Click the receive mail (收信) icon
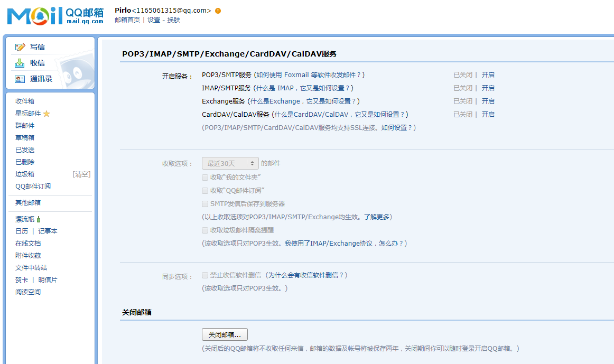The image size is (614, 364). coord(20,63)
